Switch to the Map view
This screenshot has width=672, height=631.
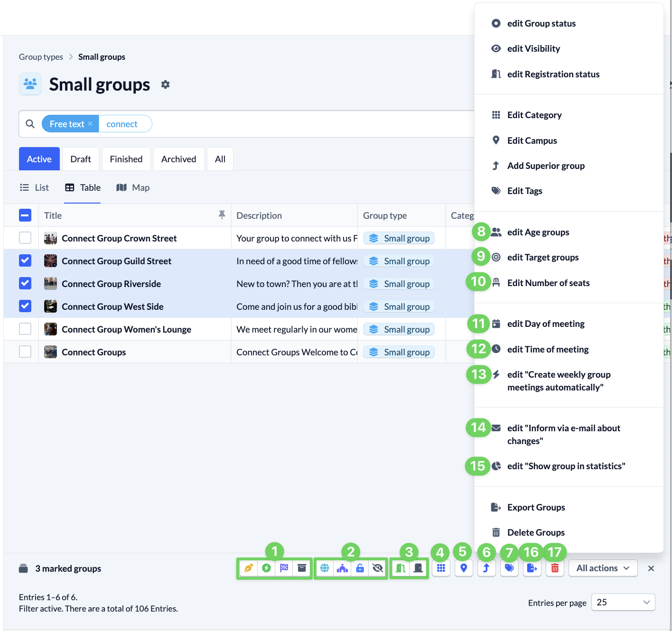(133, 188)
